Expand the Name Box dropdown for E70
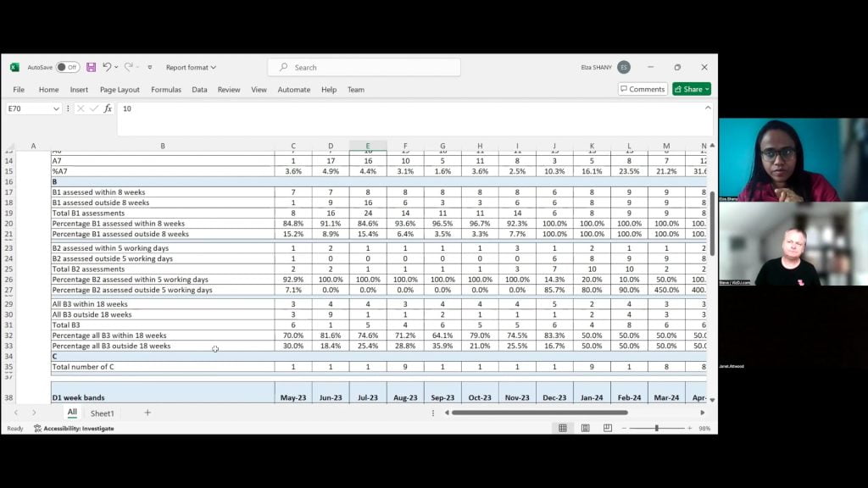The width and height of the screenshot is (868, 488). 56,108
